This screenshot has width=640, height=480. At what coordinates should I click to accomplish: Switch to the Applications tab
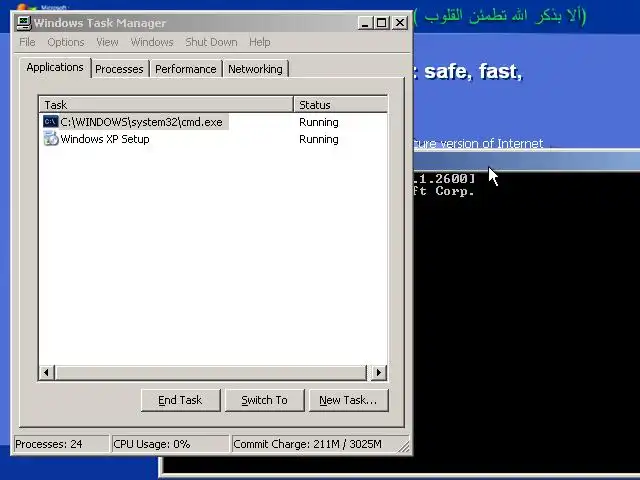click(55, 67)
